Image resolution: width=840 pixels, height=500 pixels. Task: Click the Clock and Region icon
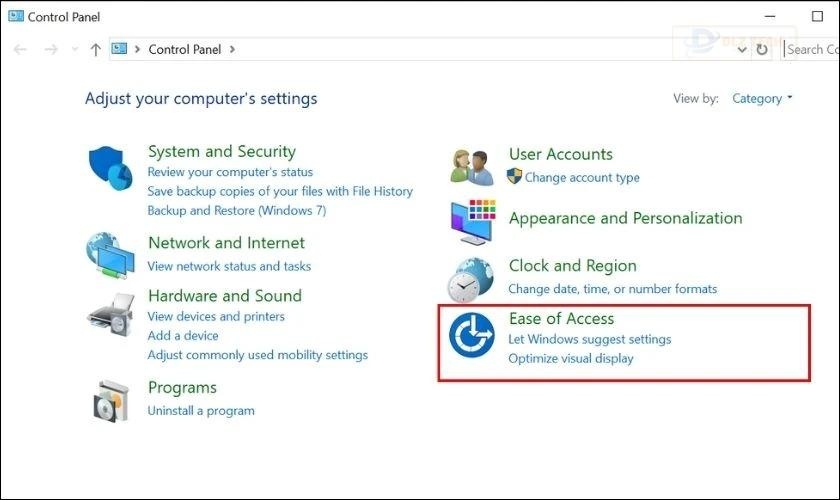(472, 279)
